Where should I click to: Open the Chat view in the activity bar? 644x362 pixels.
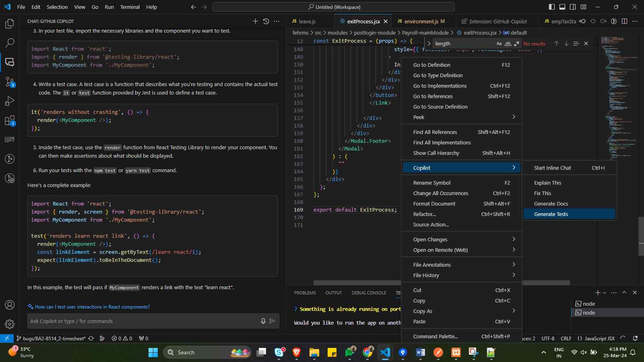click(x=10, y=62)
